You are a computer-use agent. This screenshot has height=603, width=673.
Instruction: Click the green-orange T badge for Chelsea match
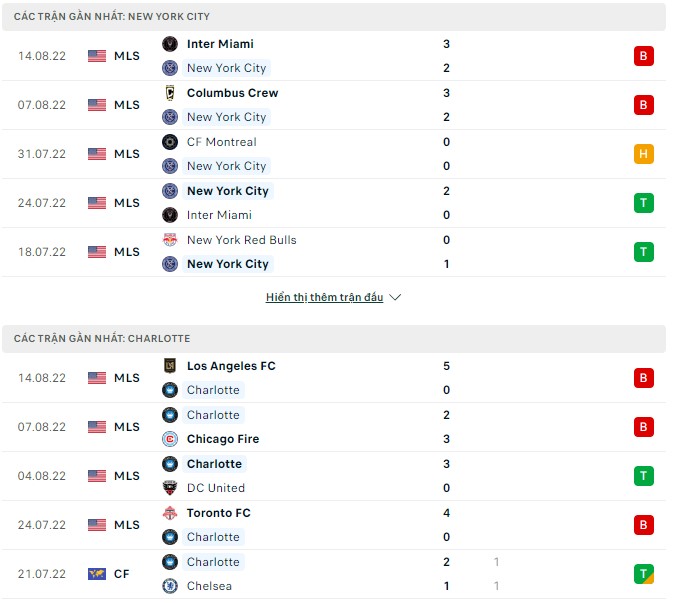pos(644,574)
